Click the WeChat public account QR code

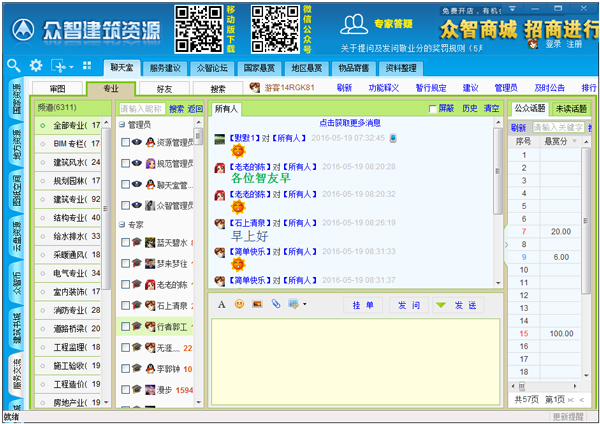click(x=275, y=29)
